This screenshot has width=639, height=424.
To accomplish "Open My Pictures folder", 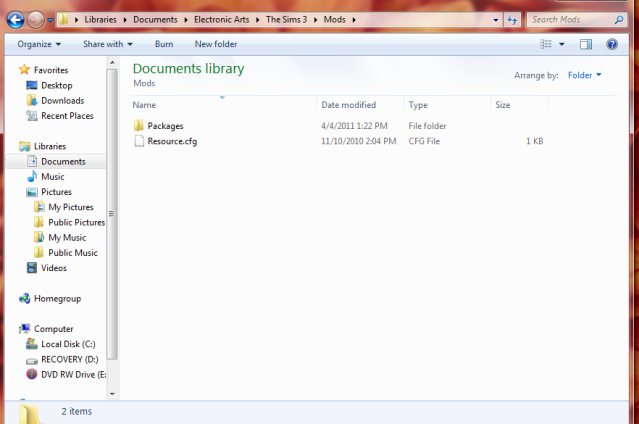I will tap(71, 207).
